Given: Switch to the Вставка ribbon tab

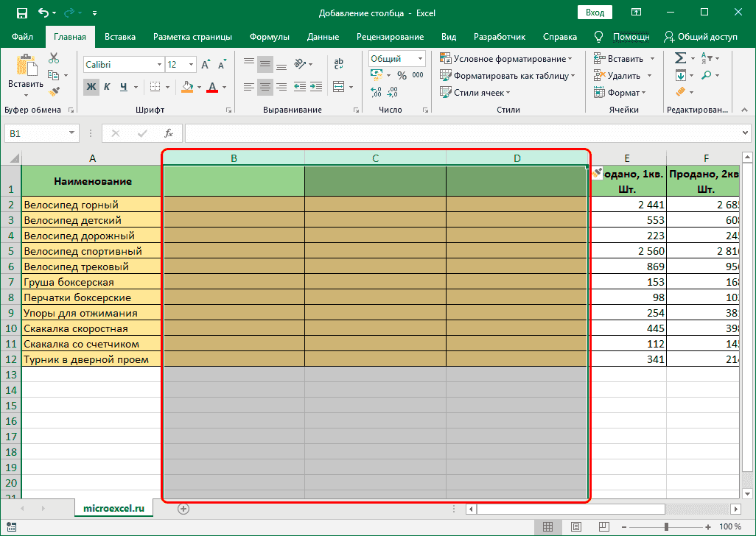Looking at the screenshot, I should (x=120, y=36).
